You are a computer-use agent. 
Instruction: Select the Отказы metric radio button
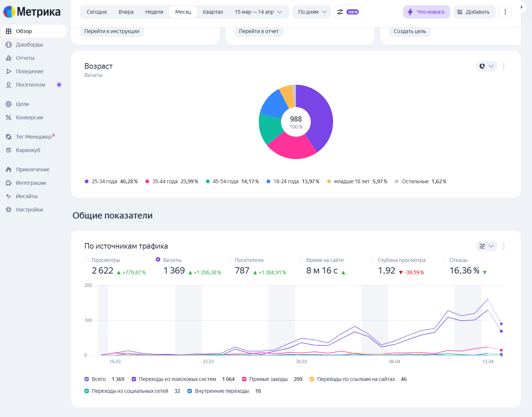pos(444,260)
